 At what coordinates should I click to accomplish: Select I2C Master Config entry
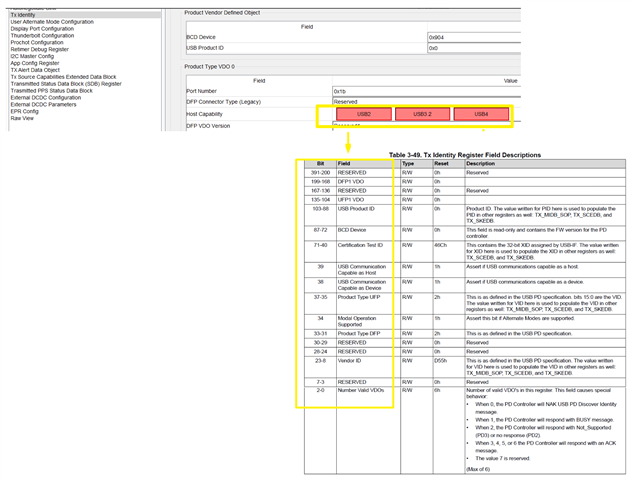tap(32, 56)
